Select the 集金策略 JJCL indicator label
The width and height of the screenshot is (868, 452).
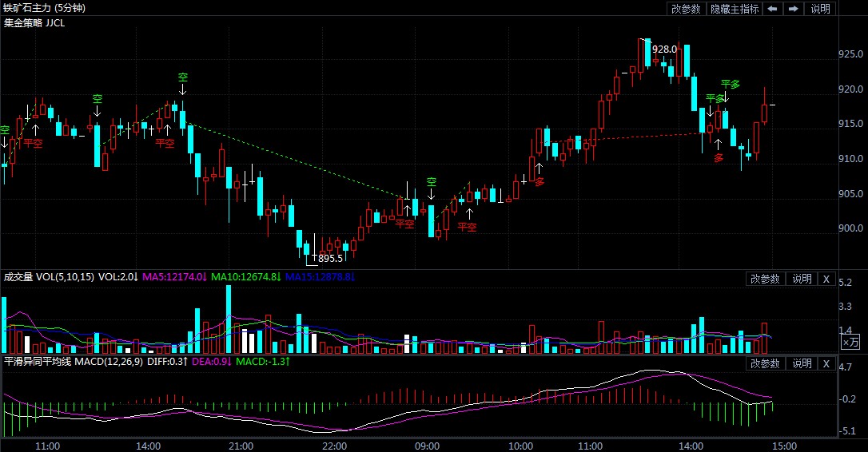tap(34, 23)
